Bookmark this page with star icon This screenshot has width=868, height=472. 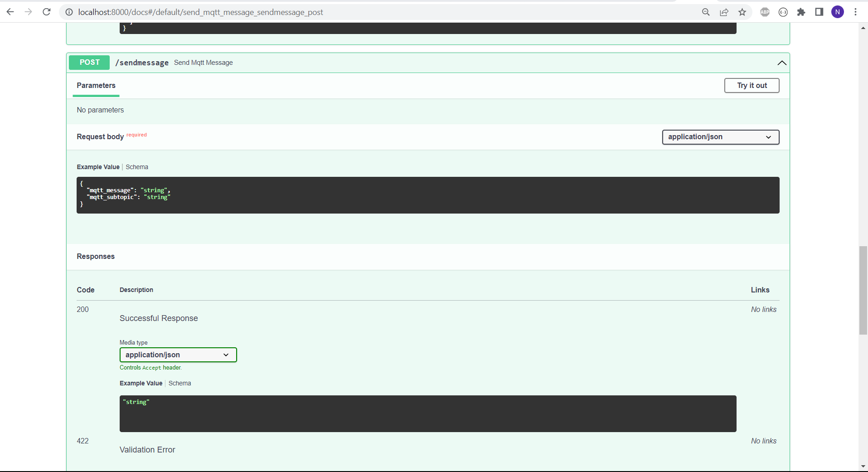[x=742, y=12]
